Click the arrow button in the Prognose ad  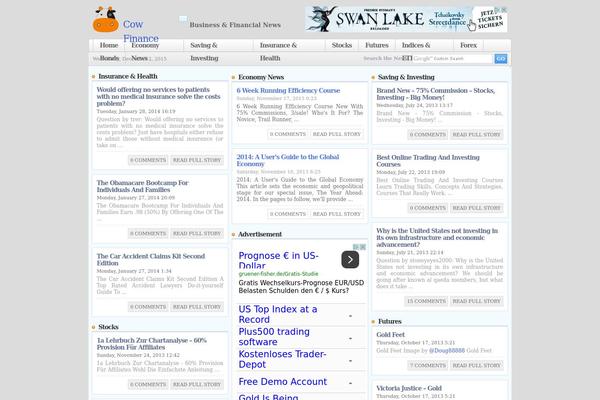349,231
